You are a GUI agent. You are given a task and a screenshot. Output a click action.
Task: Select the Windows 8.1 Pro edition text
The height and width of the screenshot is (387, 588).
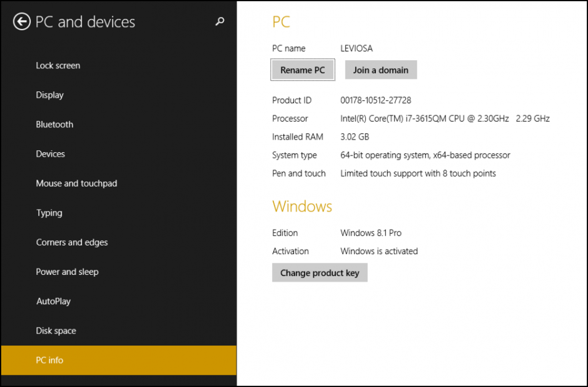point(370,232)
